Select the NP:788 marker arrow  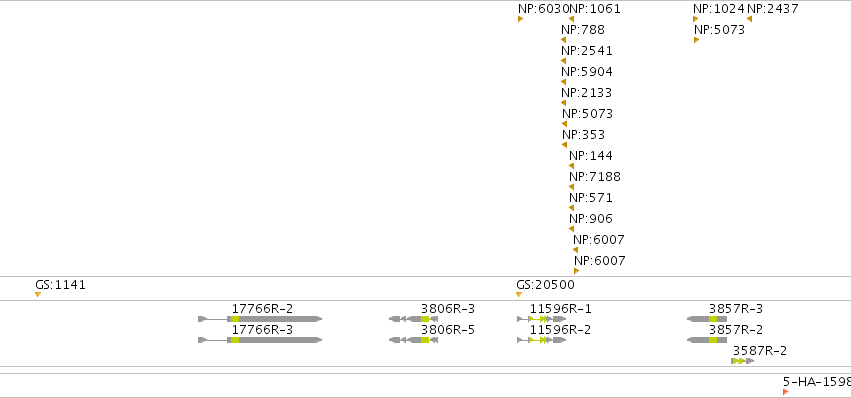pyautogui.click(x=563, y=40)
